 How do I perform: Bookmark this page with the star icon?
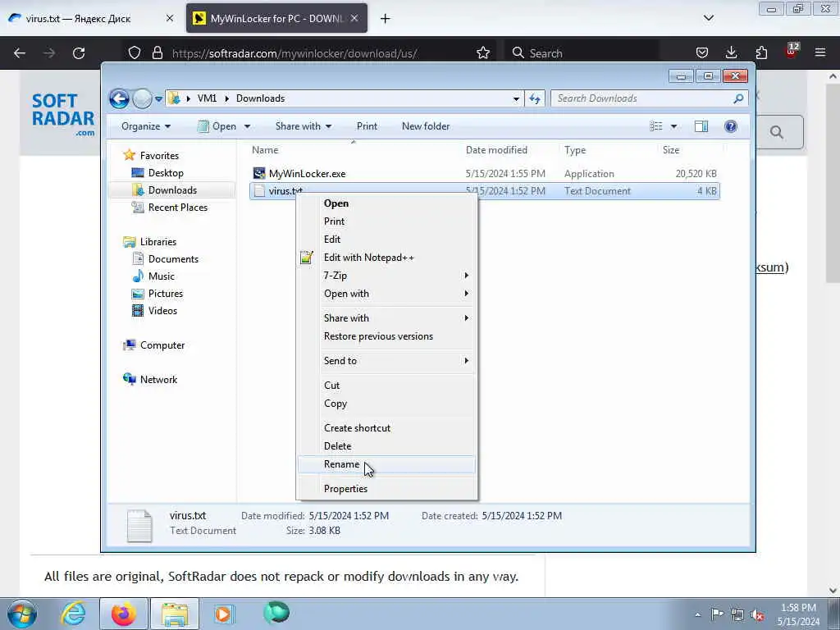pos(482,53)
